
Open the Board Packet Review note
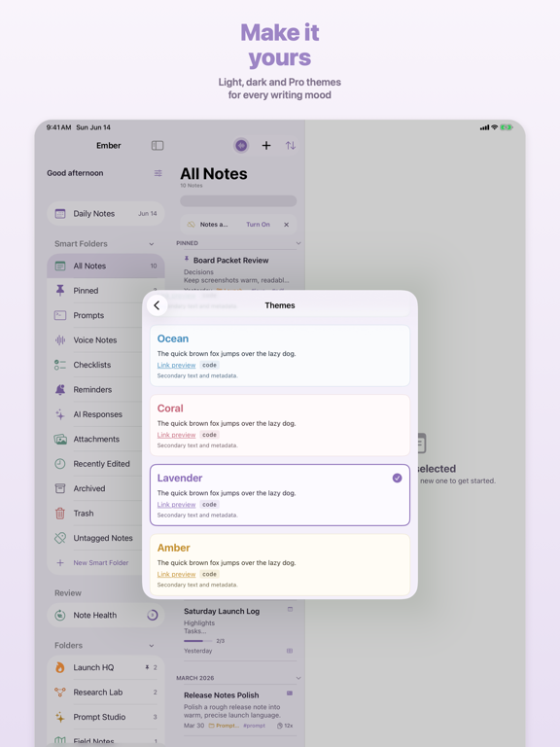point(238,271)
